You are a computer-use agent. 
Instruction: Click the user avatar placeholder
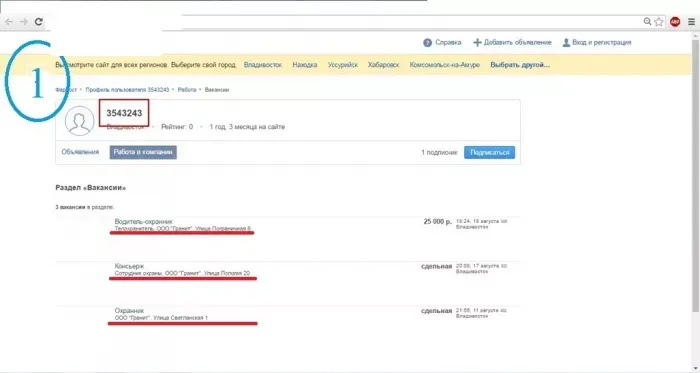click(79, 121)
